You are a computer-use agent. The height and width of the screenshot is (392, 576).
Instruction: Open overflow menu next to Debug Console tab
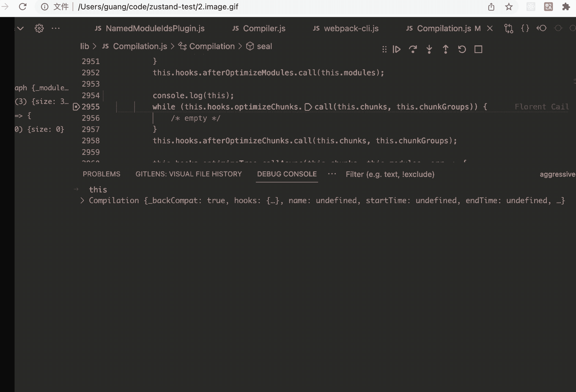click(x=332, y=174)
